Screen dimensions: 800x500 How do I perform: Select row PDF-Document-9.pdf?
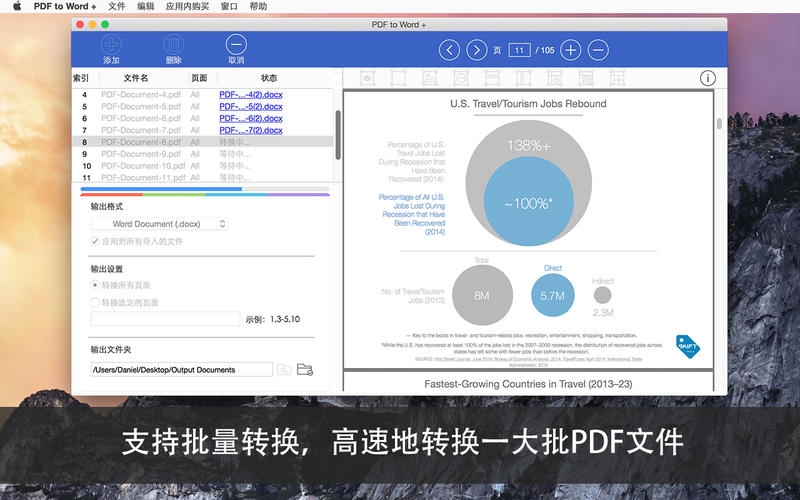[x=203, y=154]
